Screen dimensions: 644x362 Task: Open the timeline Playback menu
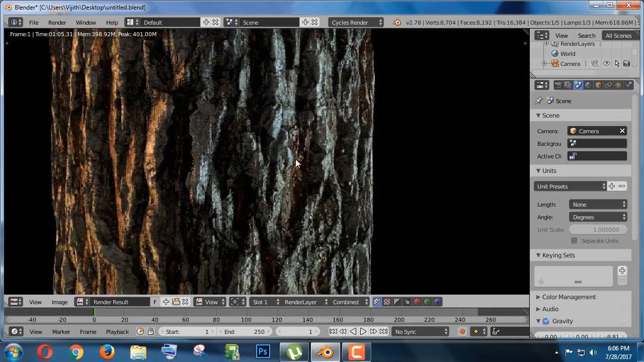pos(117,331)
